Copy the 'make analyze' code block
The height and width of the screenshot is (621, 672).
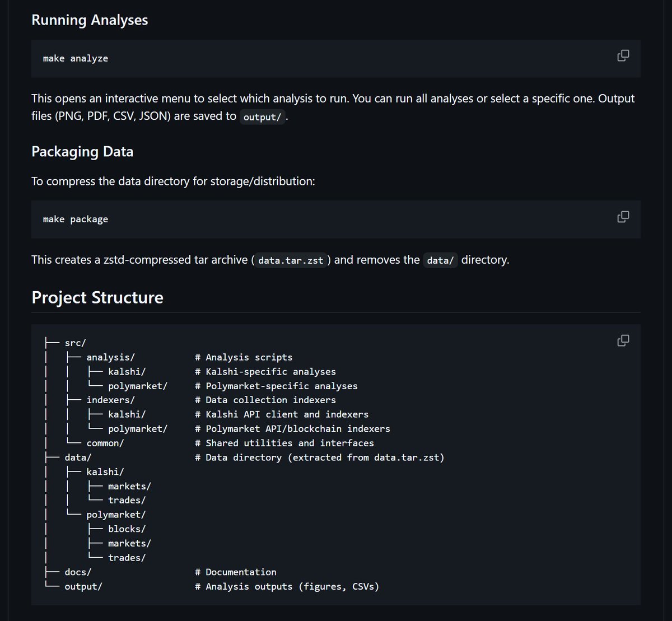click(623, 55)
